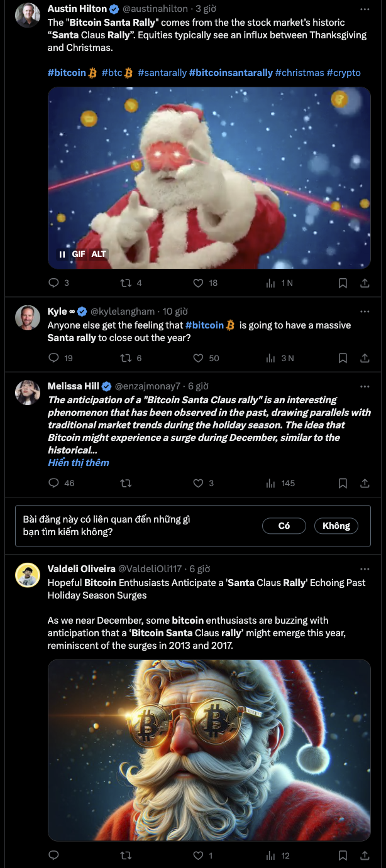Open Kyle's profile picture
Image resolution: width=386 pixels, height=868 pixels.
click(28, 318)
